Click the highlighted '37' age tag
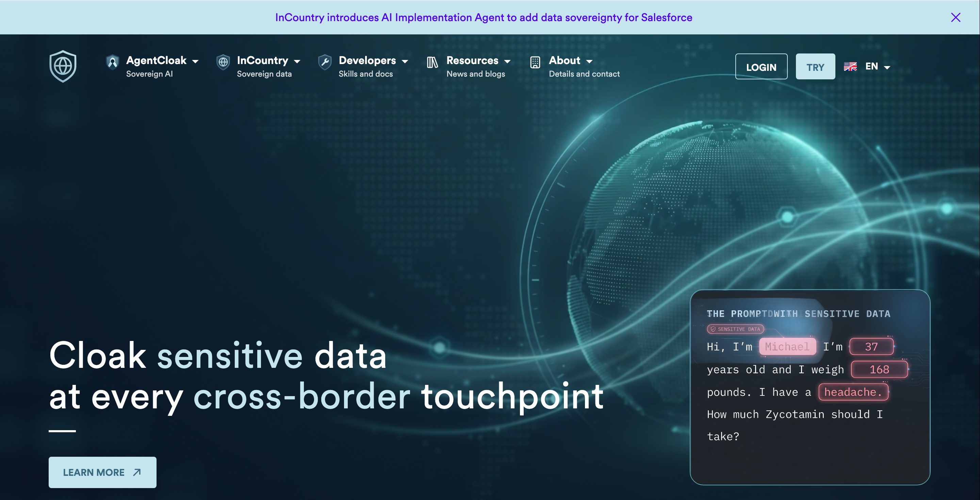 pos(871,346)
